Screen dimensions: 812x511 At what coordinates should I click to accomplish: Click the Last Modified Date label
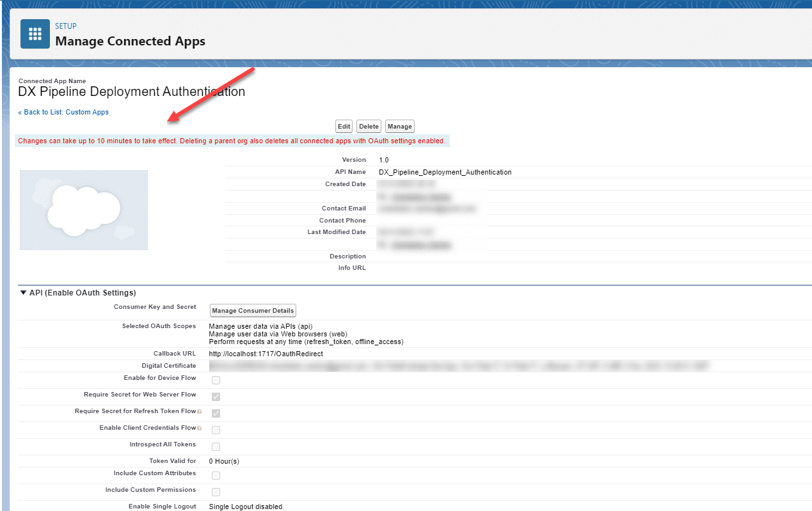tap(337, 232)
